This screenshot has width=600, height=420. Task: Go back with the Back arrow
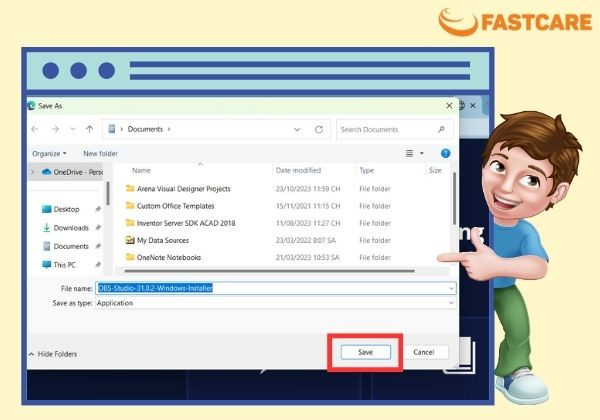(x=35, y=129)
